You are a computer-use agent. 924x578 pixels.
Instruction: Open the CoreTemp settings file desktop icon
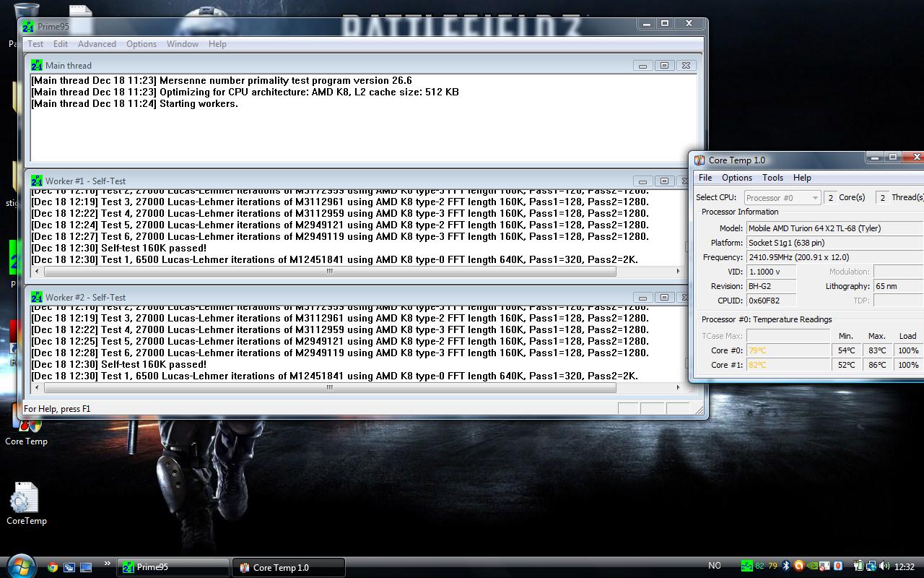click(26, 504)
